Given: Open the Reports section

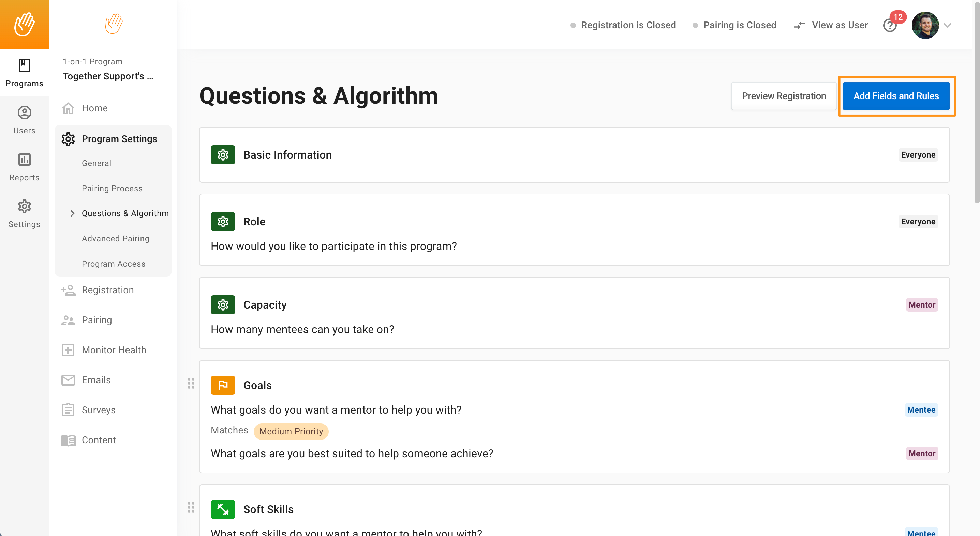Looking at the screenshot, I should [x=24, y=167].
